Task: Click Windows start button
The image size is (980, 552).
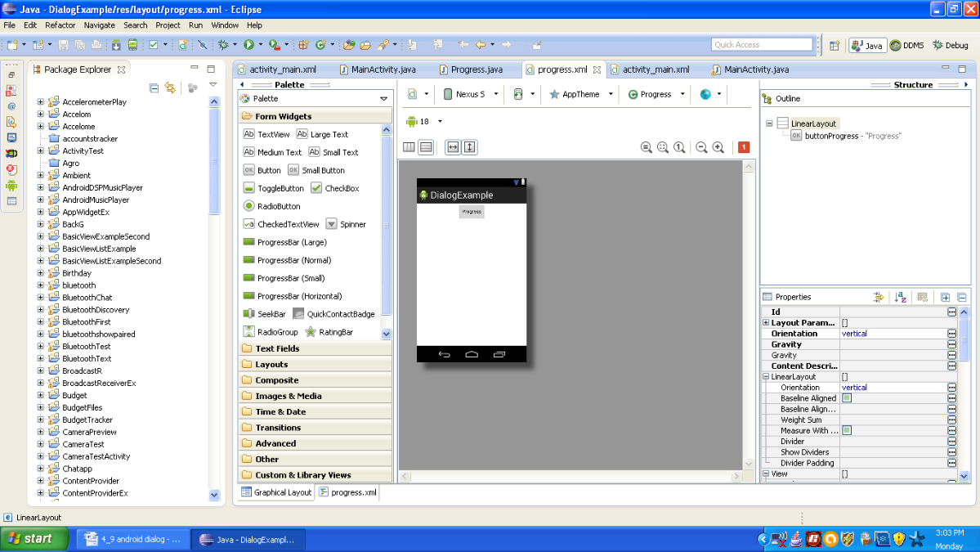Action: coord(34,539)
